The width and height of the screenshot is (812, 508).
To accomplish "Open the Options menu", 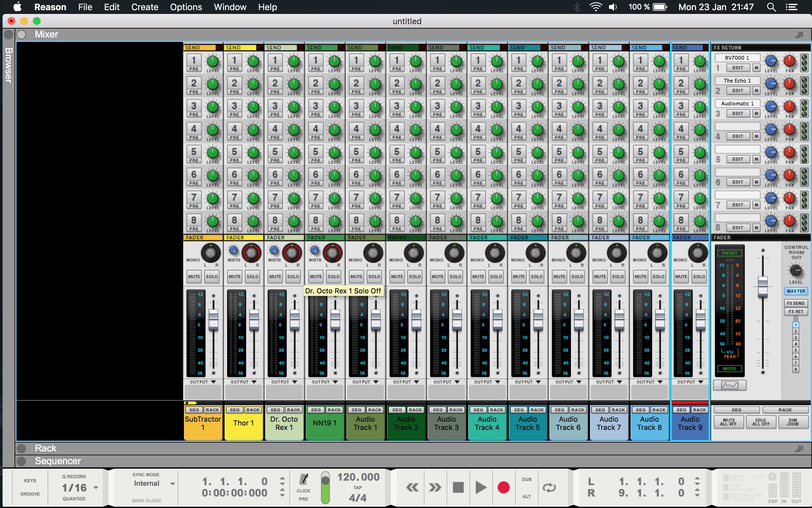I will pyautogui.click(x=186, y=7).
